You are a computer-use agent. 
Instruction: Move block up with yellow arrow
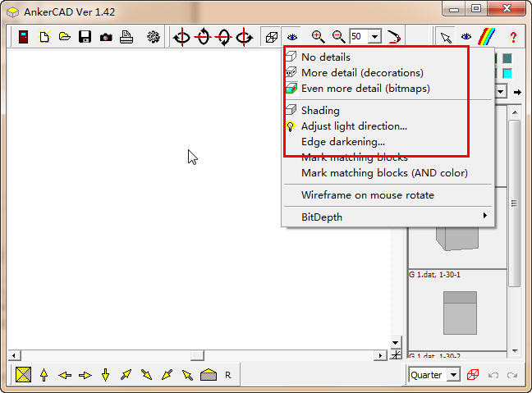coord(44,375)
